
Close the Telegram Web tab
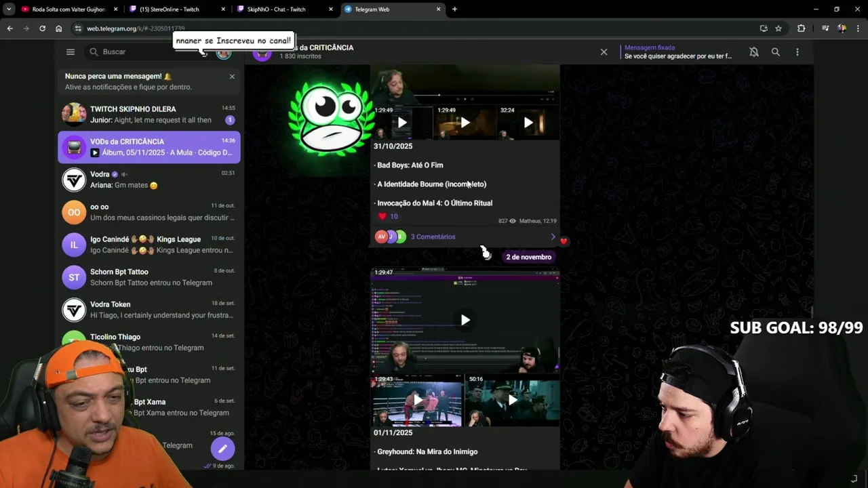point(438,9)
